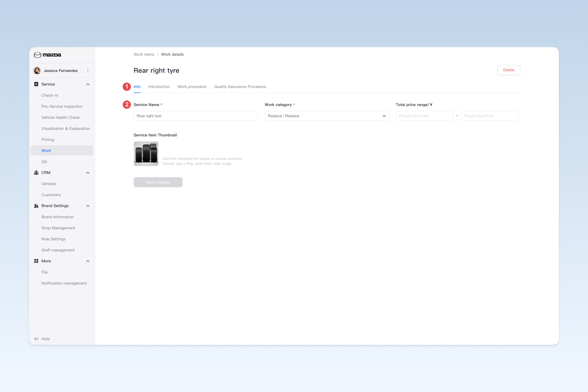588x392 pixels.
Task: Collapse the CRM section chevron
Action: coord(88,173)
